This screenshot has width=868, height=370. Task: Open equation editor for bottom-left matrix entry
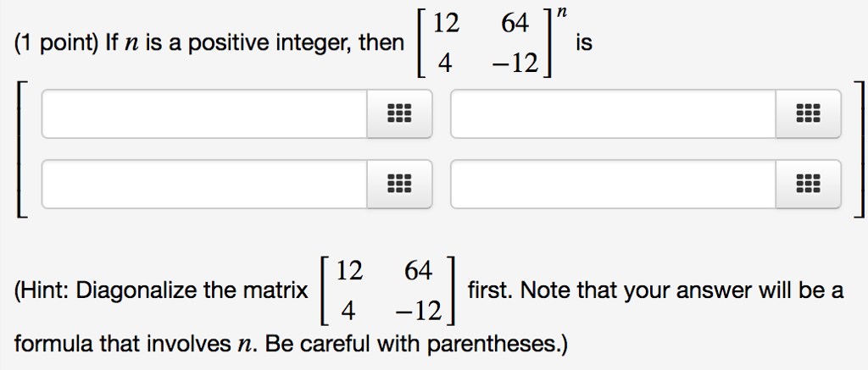point(399,185)
